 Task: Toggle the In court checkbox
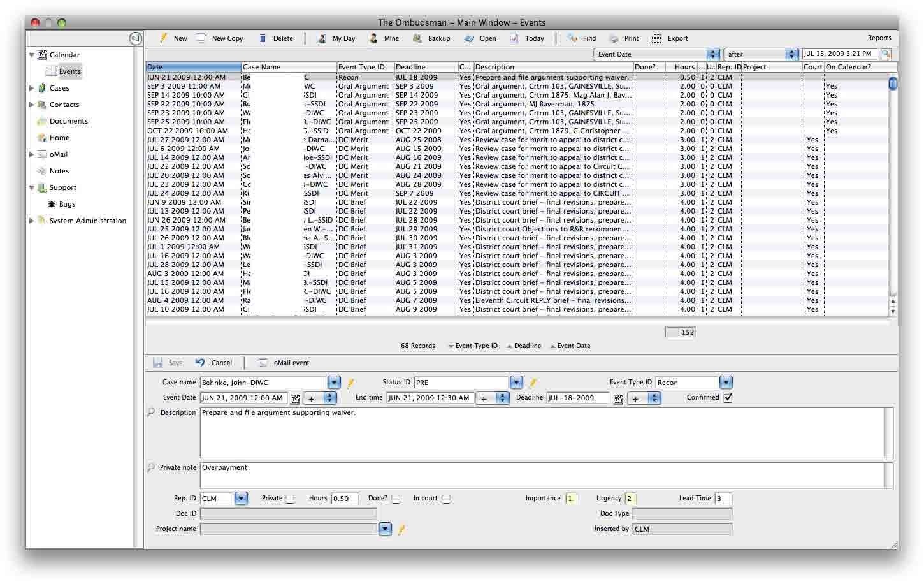(x=446, y=499)
